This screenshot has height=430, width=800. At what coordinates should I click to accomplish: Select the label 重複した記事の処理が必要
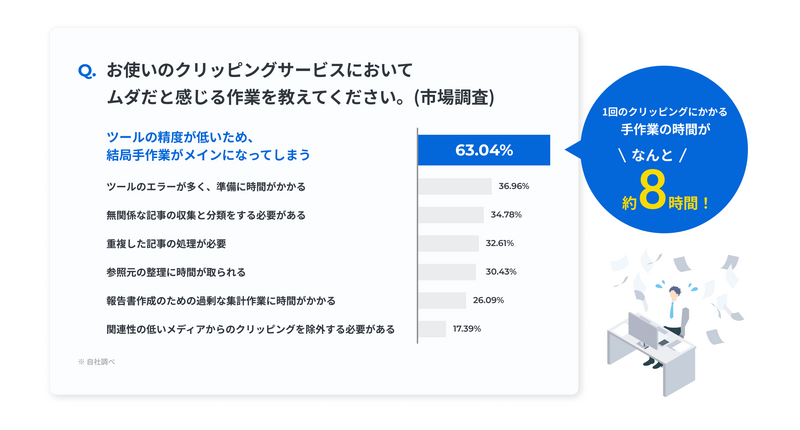coord(166,244)
